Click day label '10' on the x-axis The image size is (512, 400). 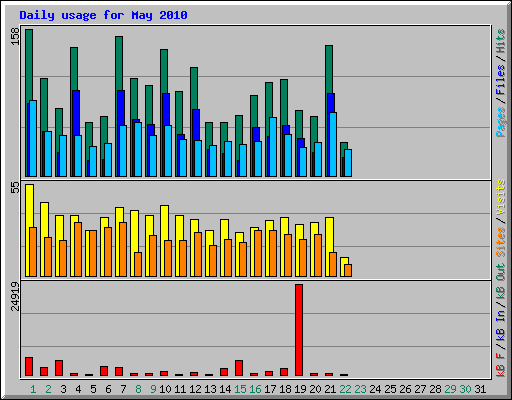pyautogui.click(x=165, y=389)
